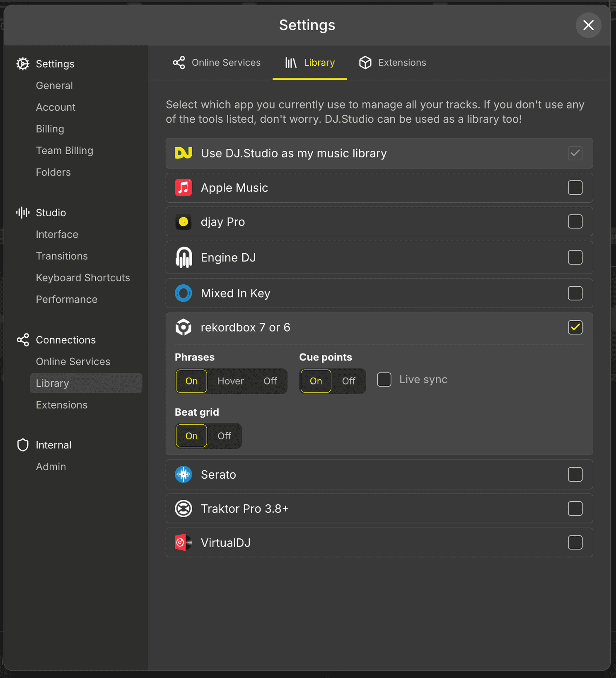Image resolution: width=616 pixels, height=678 pixels.
Task: Open Team Billing in sidebar
Action: 64,151
